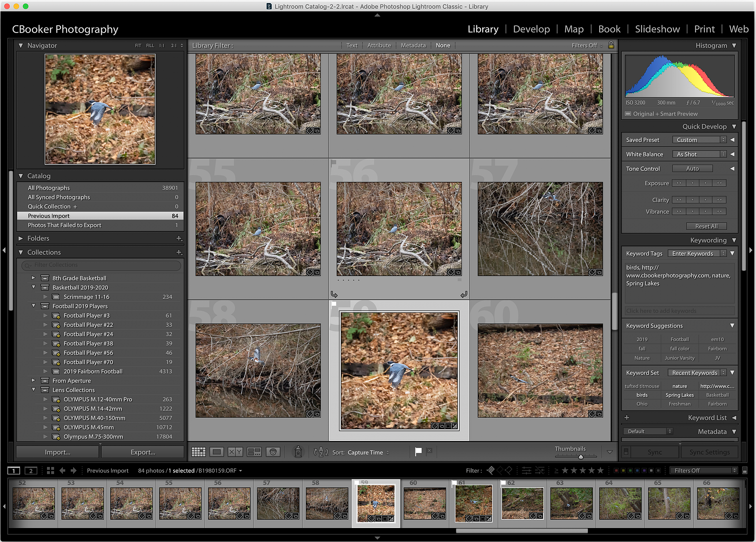Click the Library Filter lock icon

(x=611, y=45)
